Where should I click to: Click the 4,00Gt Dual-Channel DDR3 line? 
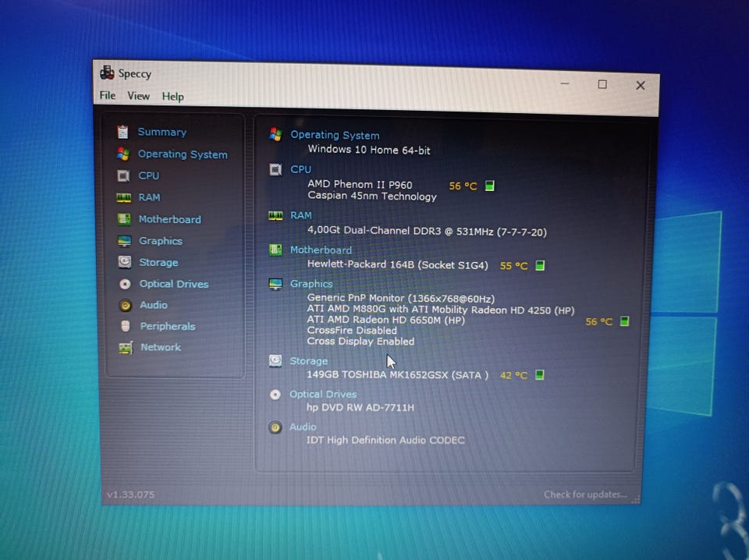point(427,231)
